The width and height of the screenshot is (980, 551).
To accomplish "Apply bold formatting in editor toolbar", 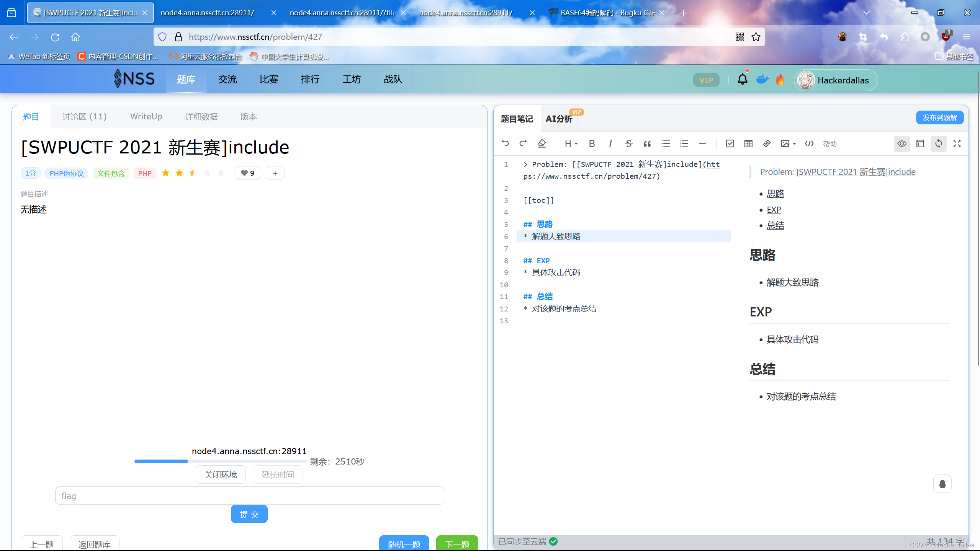I will pyautogui.click(x=591, y=143).
